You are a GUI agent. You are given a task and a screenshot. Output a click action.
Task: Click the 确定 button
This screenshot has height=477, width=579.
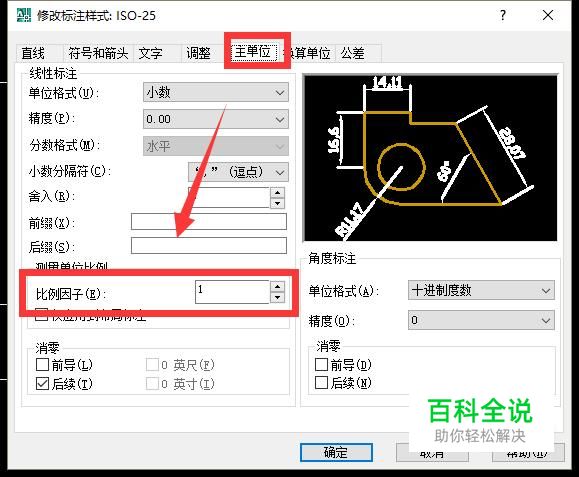[x=336, y=452]
